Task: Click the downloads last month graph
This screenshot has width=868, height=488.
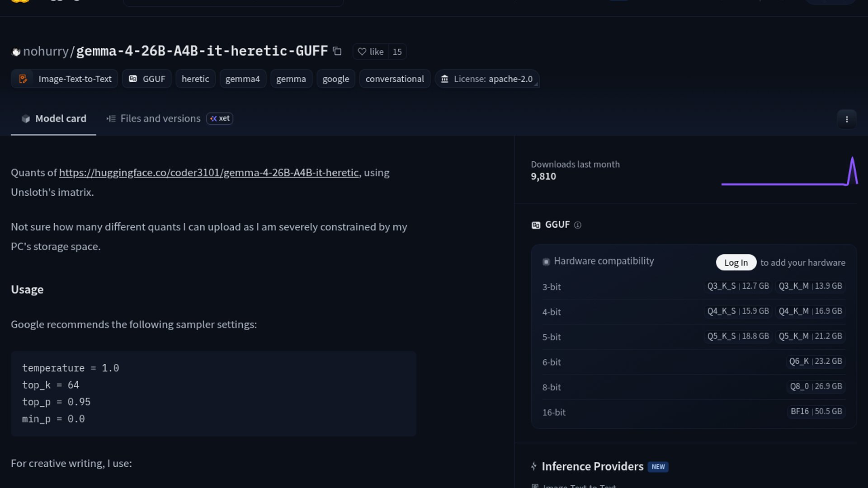Action: coord(789,172)
